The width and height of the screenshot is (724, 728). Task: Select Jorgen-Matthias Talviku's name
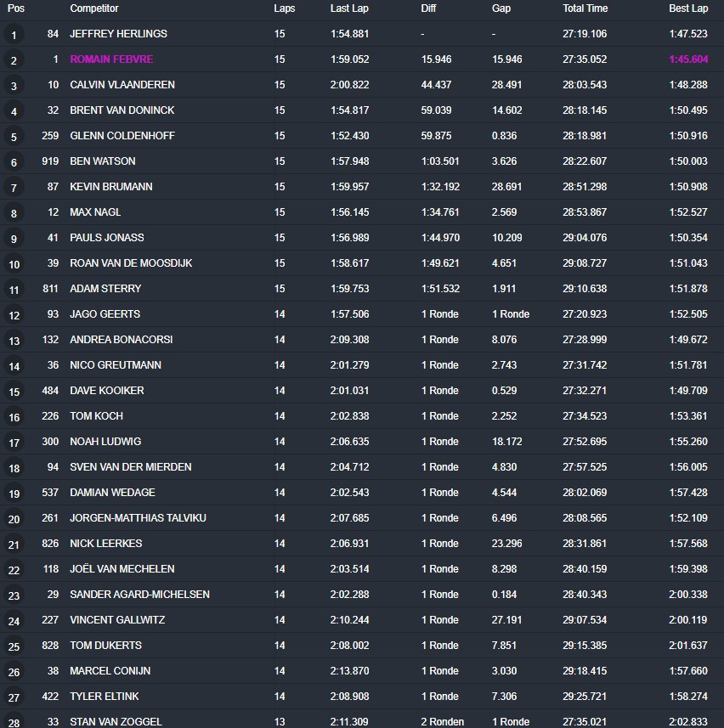(x=138, y=518)
